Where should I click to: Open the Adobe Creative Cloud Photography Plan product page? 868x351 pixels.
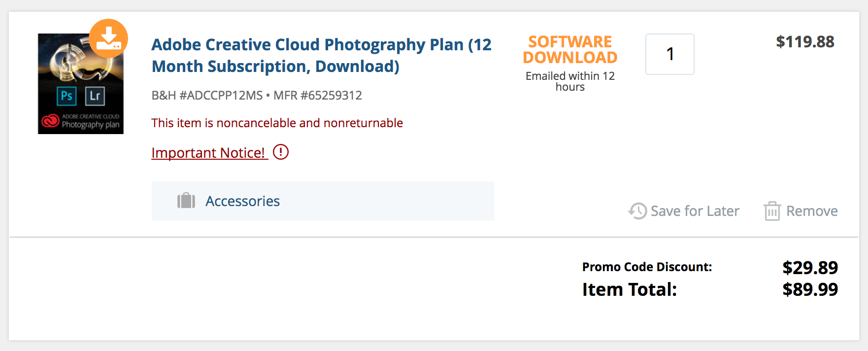[x=321, y=55]
